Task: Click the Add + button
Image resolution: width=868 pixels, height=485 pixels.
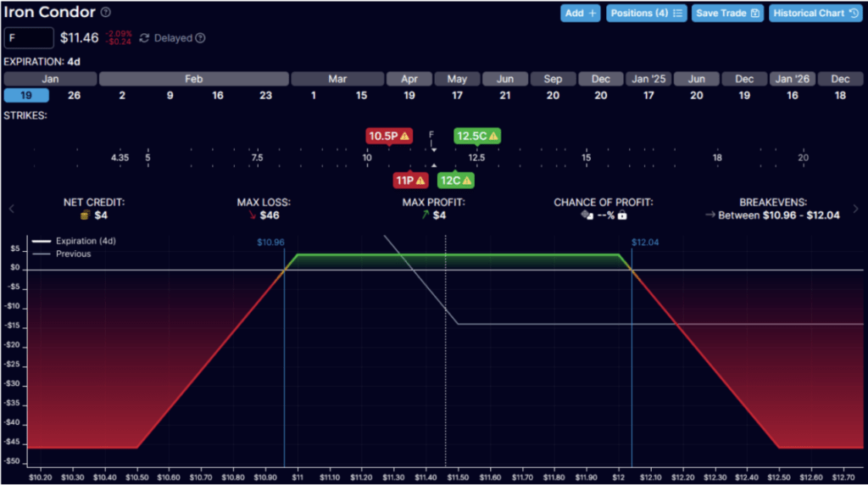Action: click(580, 14)
